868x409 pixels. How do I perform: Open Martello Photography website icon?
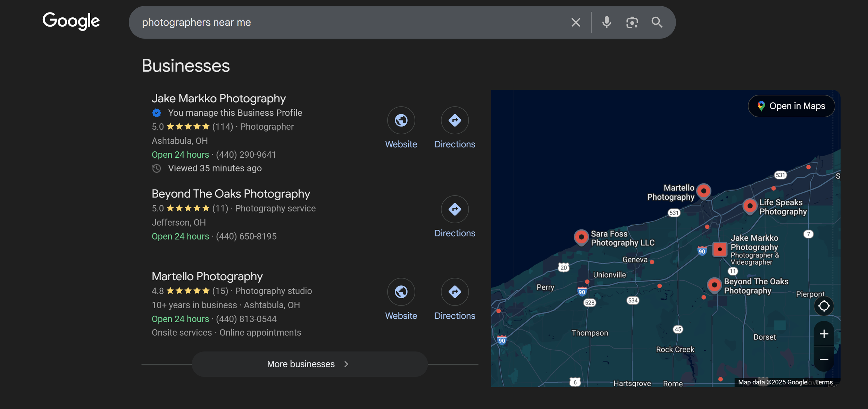401,292
